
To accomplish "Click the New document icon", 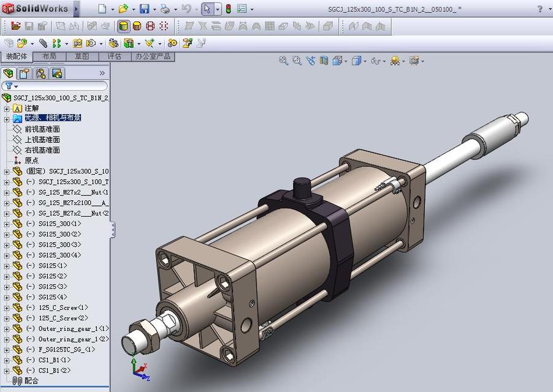I will [102, 9].
